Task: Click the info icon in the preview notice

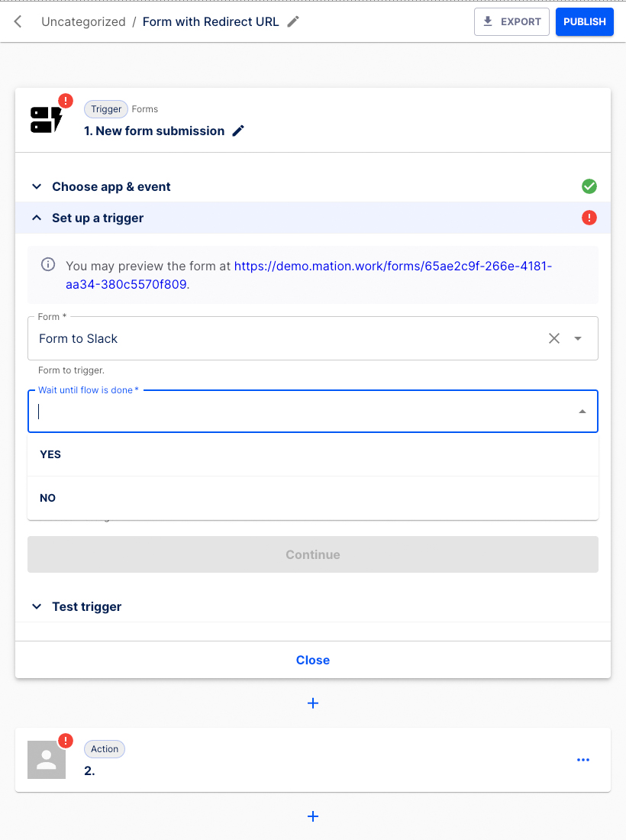Action: coord(47,263)
